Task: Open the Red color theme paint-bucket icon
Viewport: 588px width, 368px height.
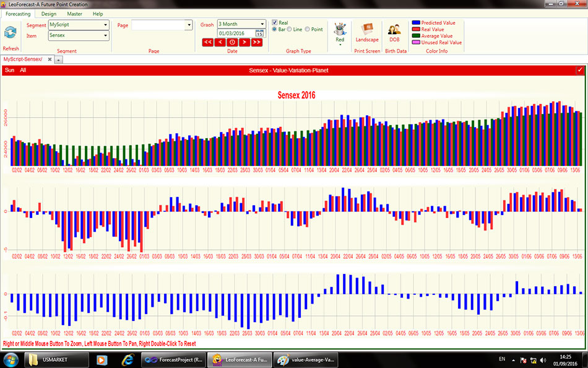Action: pos(340,29)
